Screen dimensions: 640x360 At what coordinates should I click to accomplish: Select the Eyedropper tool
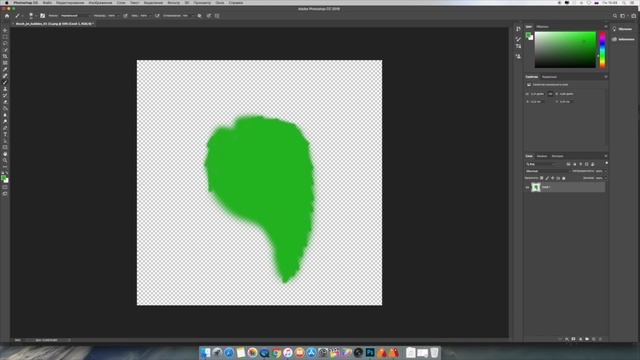(5, 69)
